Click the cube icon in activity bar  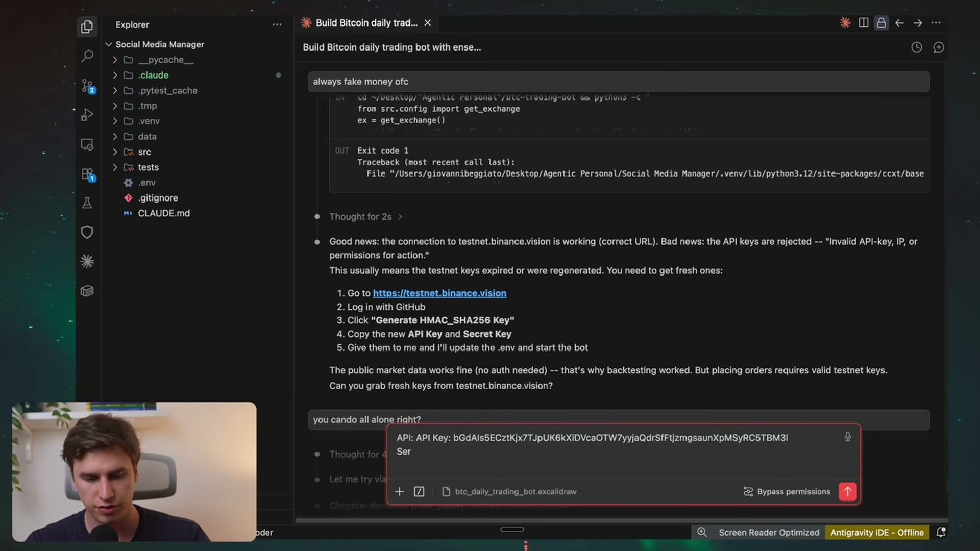pos(87,291)
